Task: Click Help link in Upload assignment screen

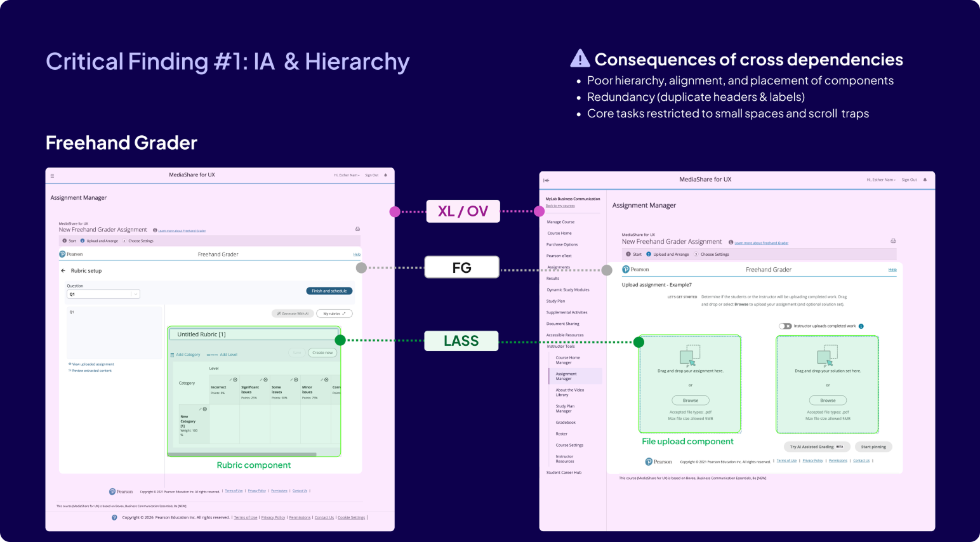Action: (x=892, y=270)
